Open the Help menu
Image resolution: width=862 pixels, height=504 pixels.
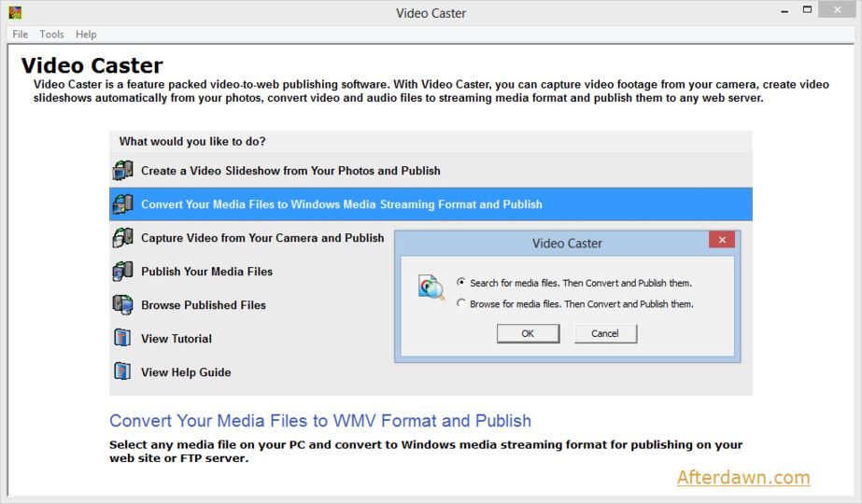(86, 35)
